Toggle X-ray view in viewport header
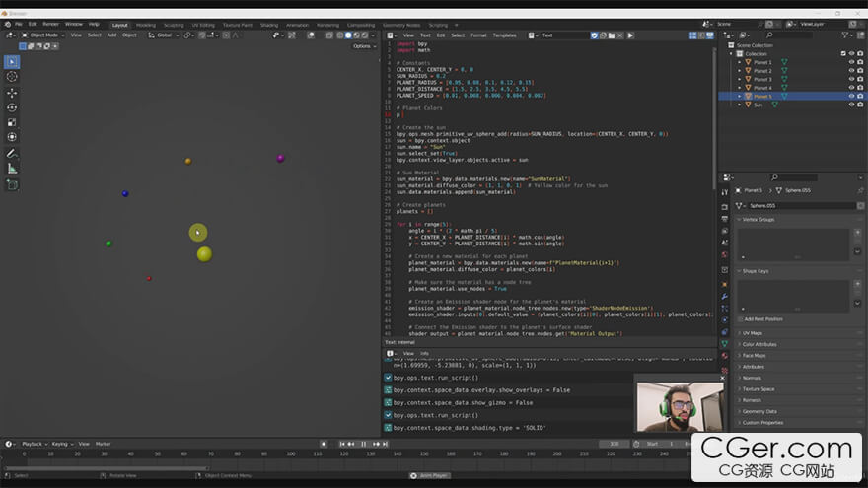868x488 pixels. coord(329,35)
